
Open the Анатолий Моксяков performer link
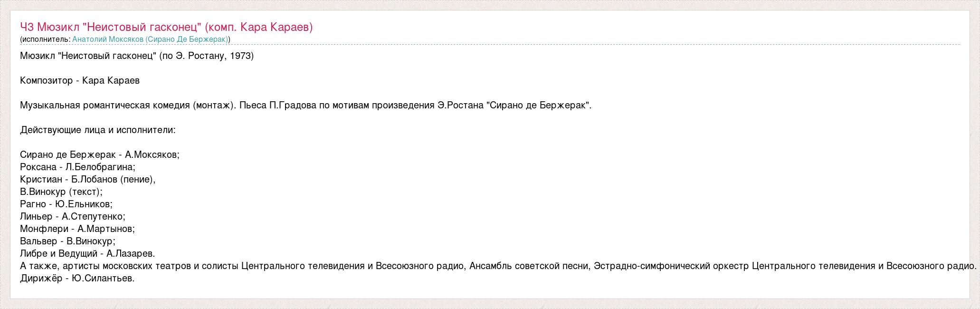[150, 39]
